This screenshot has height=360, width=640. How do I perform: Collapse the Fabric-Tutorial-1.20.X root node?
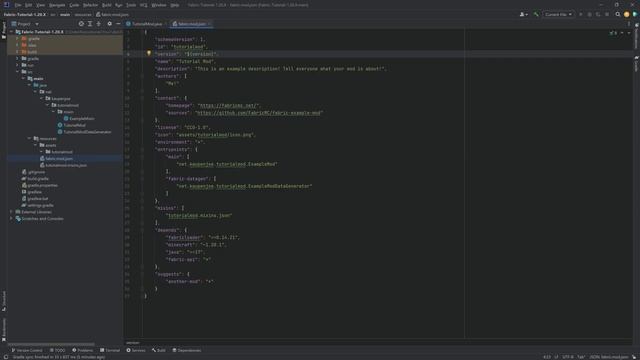pyautogui.click(x=12, y=32)
